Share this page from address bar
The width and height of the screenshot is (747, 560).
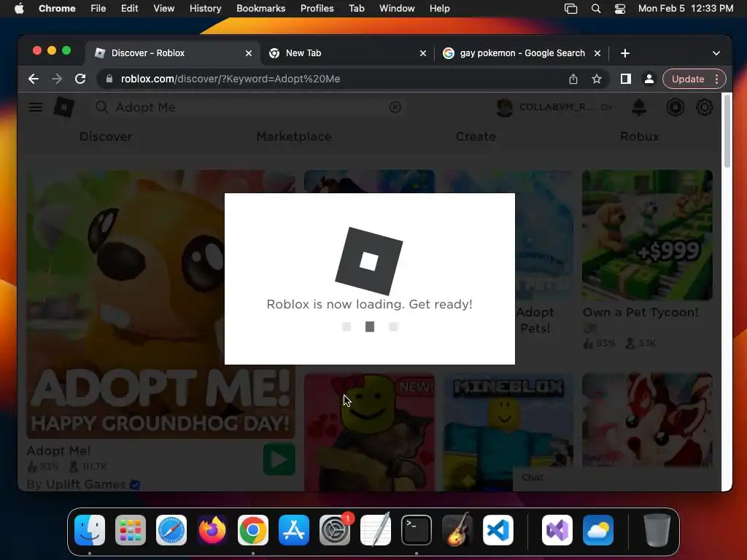573,79
